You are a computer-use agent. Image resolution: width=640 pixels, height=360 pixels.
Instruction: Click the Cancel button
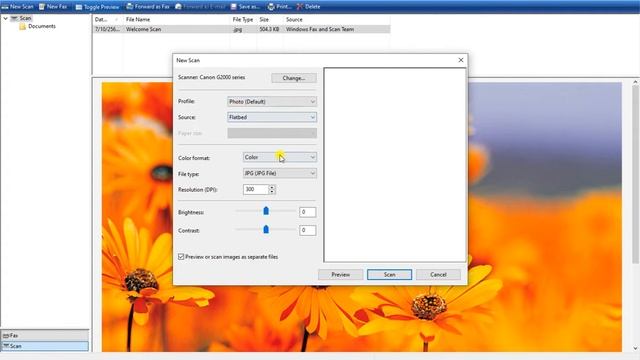(x=438, y=275)
